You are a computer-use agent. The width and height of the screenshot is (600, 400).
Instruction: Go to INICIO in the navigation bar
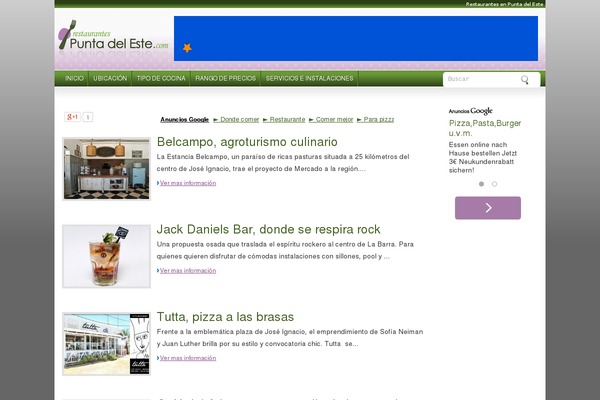[x=74, y=78]
